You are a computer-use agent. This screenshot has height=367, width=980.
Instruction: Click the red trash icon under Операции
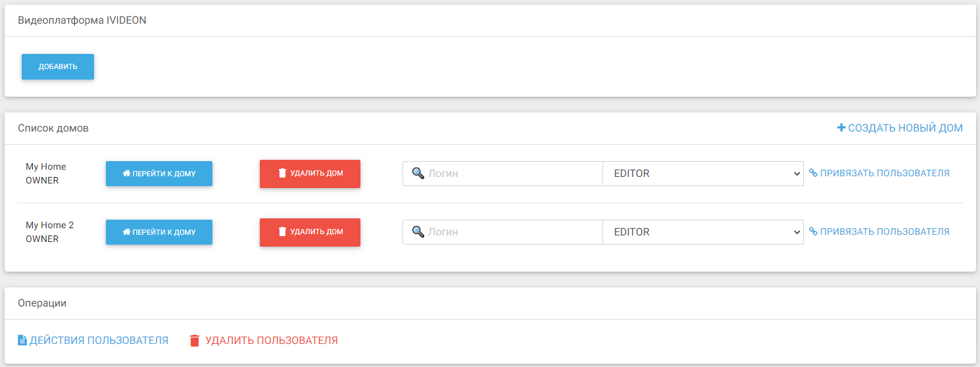coord(194,341)
